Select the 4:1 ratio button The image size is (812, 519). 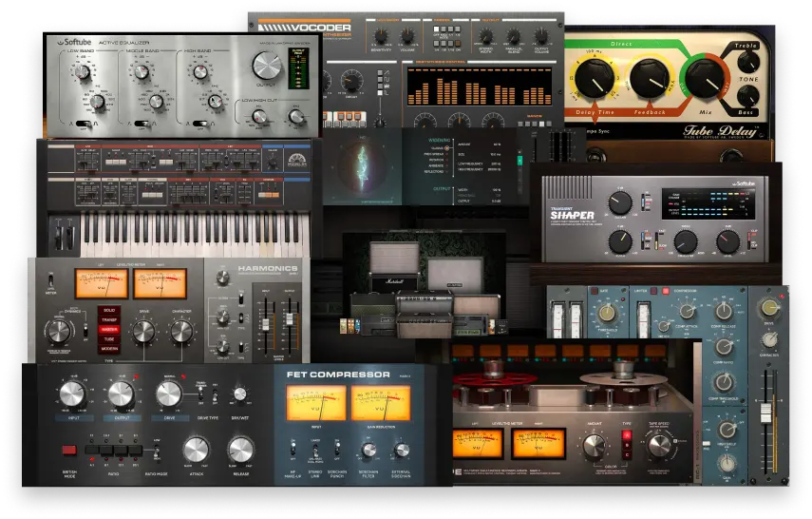pos(92,450)
